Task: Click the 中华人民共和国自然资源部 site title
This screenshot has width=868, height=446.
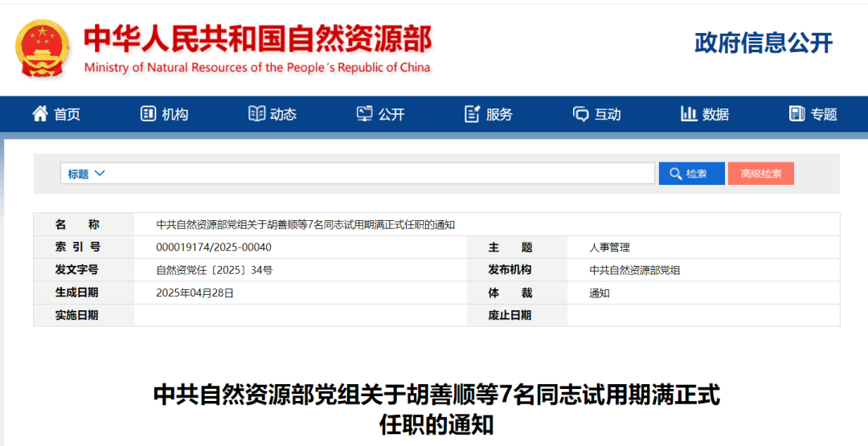Action: [258, 39]
